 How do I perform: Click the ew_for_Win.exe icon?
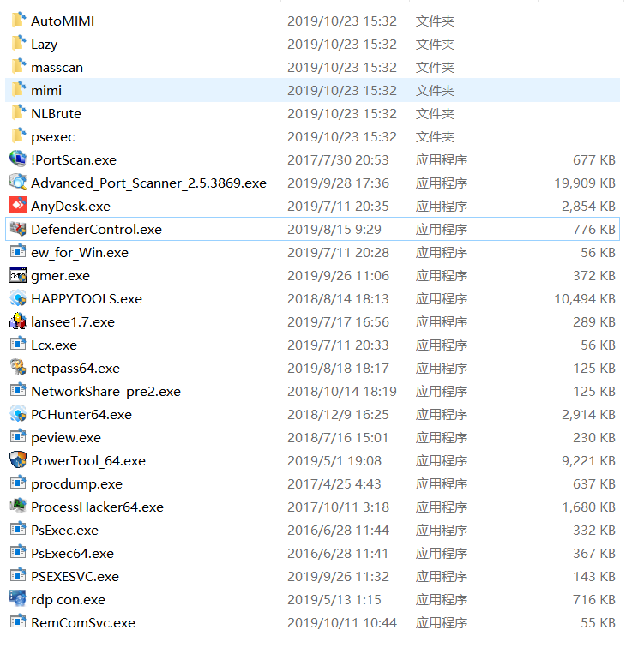tap(18, 252)
